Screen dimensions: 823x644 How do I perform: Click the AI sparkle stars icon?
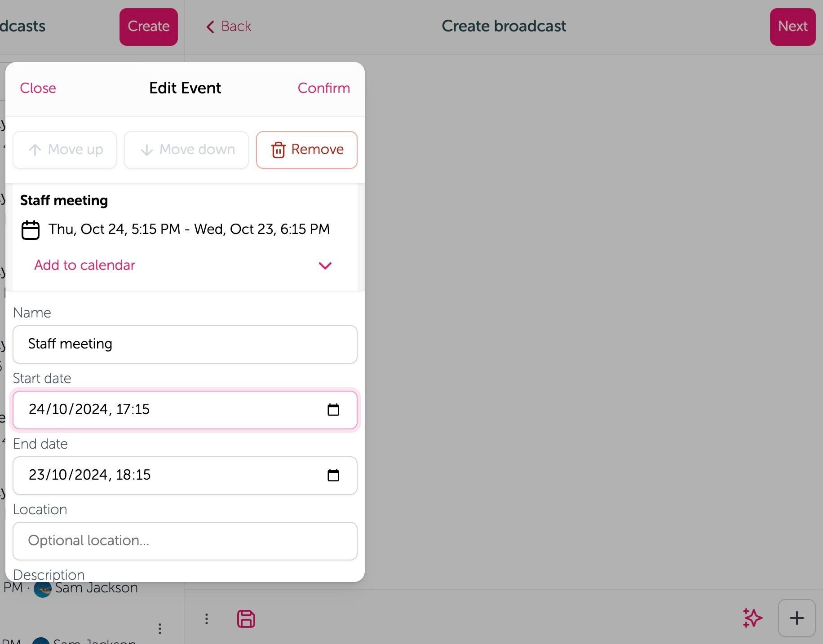click(x=752, y=618)
